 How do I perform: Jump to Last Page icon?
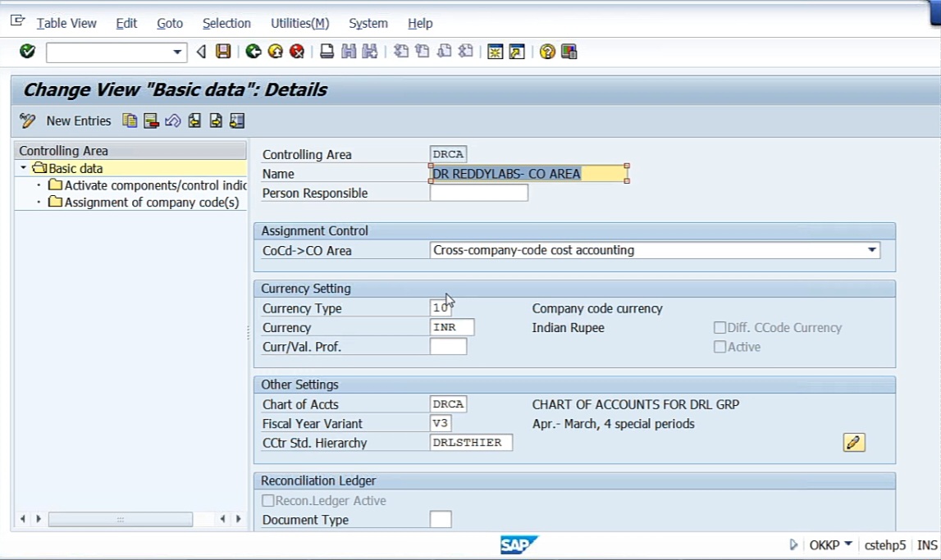[466, 52]
